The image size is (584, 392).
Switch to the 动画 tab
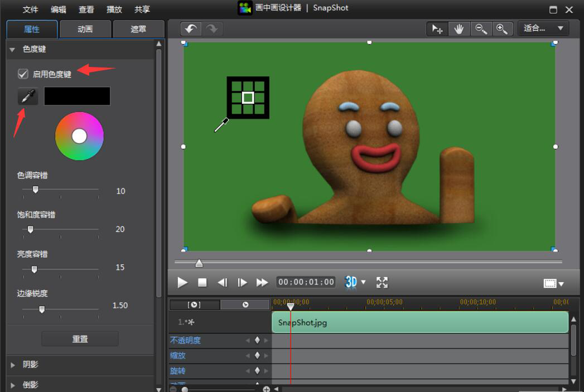click(x=85, y=29)
